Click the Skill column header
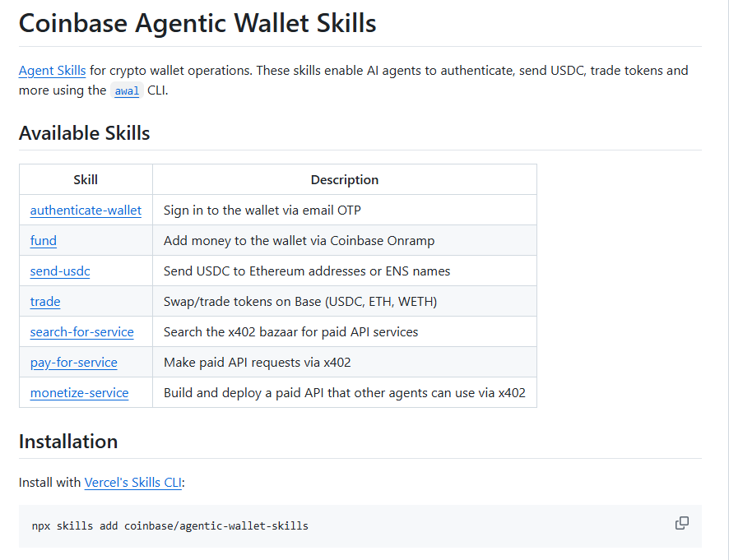 click(86, 180)
